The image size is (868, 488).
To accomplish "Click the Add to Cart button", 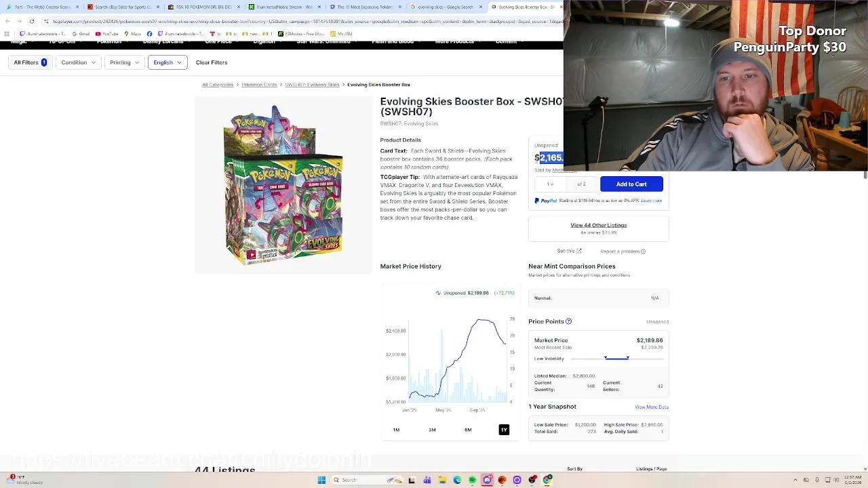I will pyautogui.click(x=631, y=184).
